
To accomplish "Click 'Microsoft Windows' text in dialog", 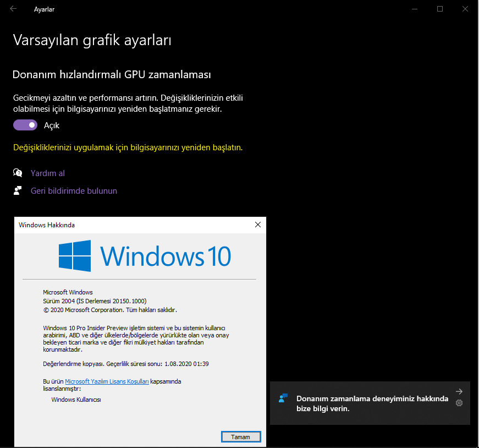I will tap(68, 292).
